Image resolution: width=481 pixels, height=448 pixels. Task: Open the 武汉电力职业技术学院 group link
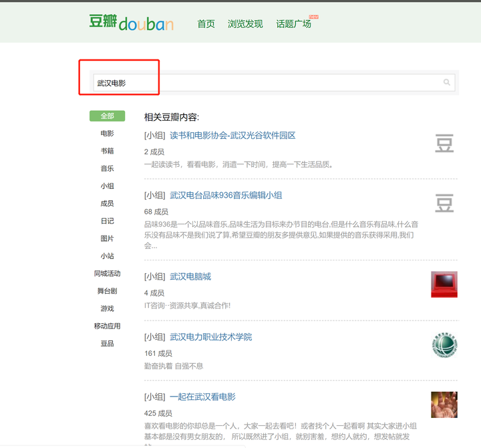click(210, 337)
